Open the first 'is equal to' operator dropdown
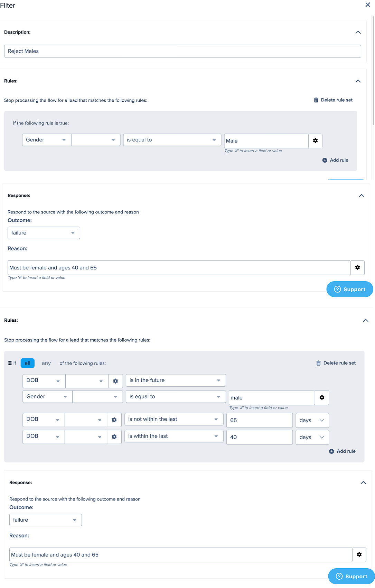Image resolution: width=375 pixels, height=588 pixels. click(172, 140)
